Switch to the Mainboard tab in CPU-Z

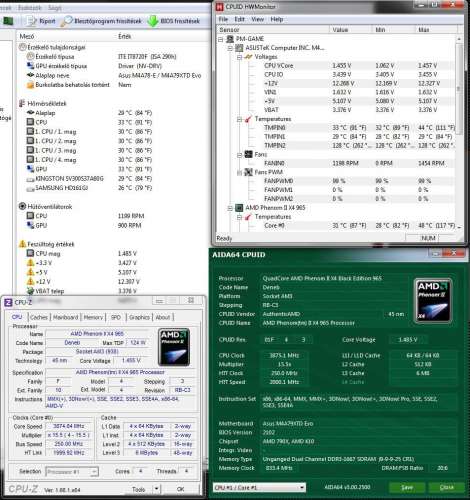click(66, 317)
